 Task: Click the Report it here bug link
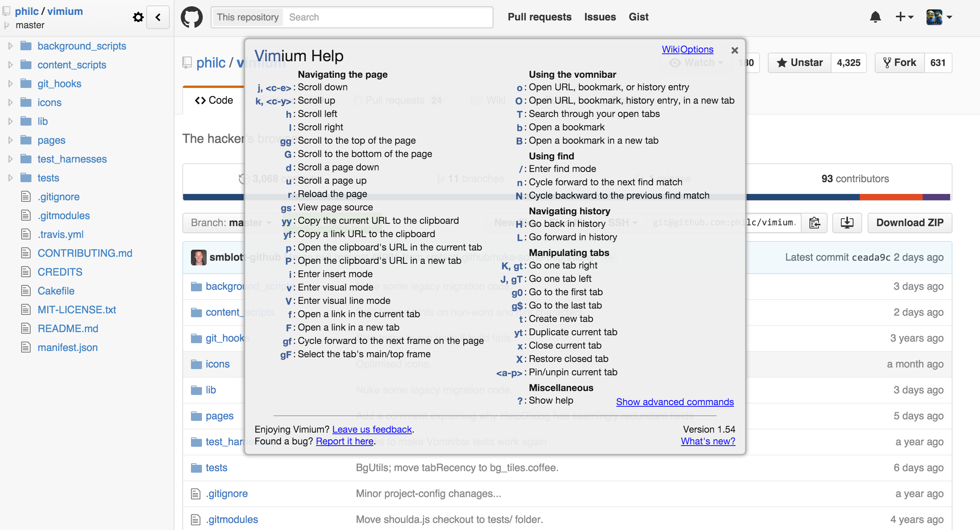344,441
